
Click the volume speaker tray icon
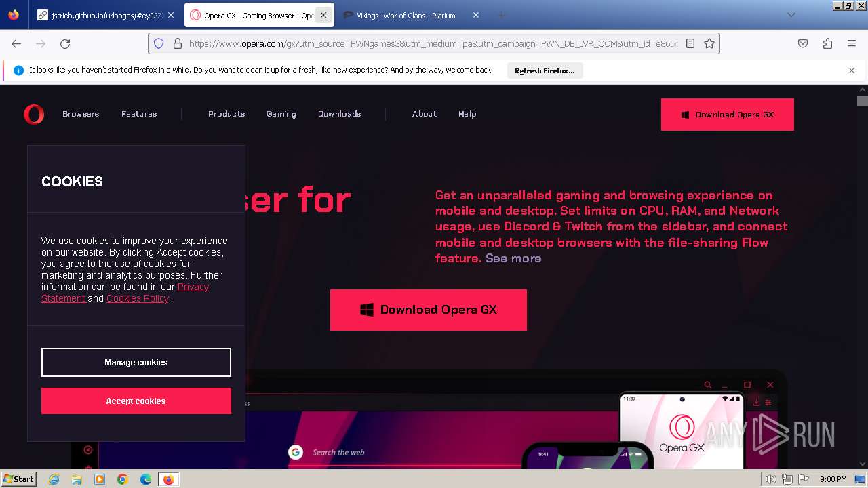771,479
